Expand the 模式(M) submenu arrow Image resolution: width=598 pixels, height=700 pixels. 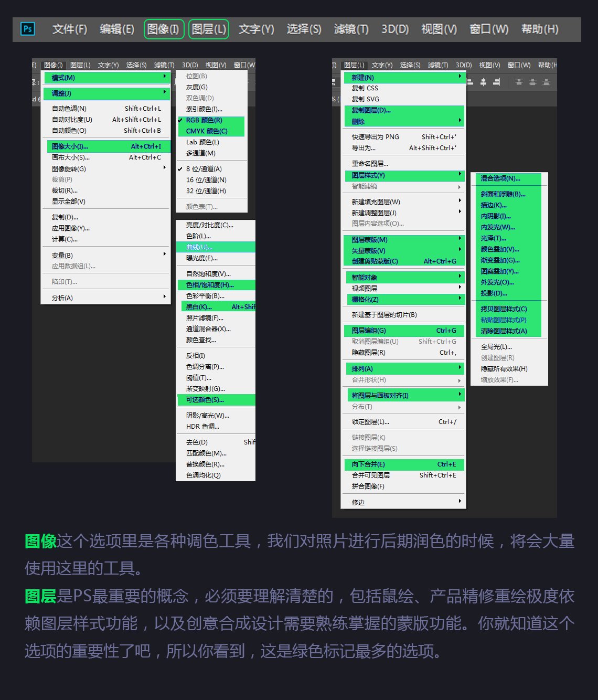165,77
